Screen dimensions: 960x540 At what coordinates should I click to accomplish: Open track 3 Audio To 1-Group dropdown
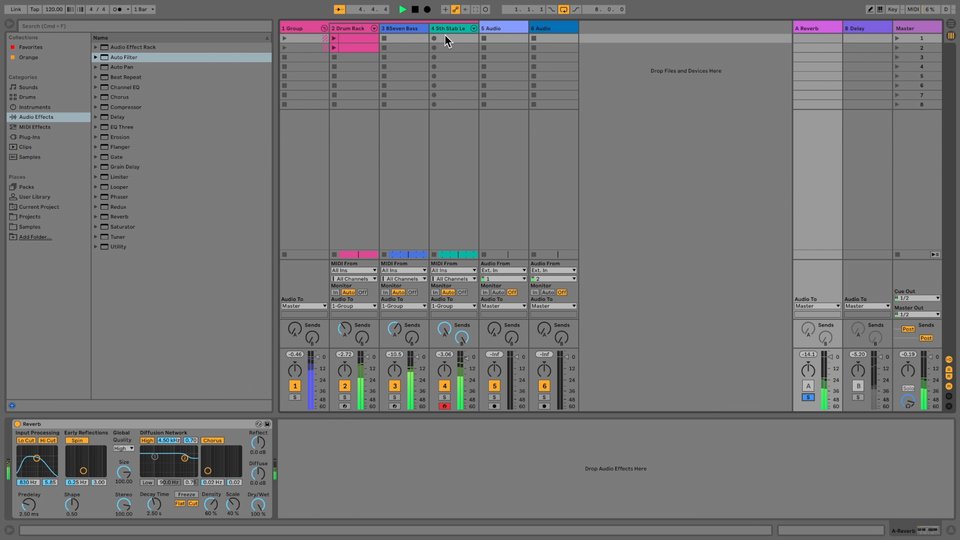[403, 306]
